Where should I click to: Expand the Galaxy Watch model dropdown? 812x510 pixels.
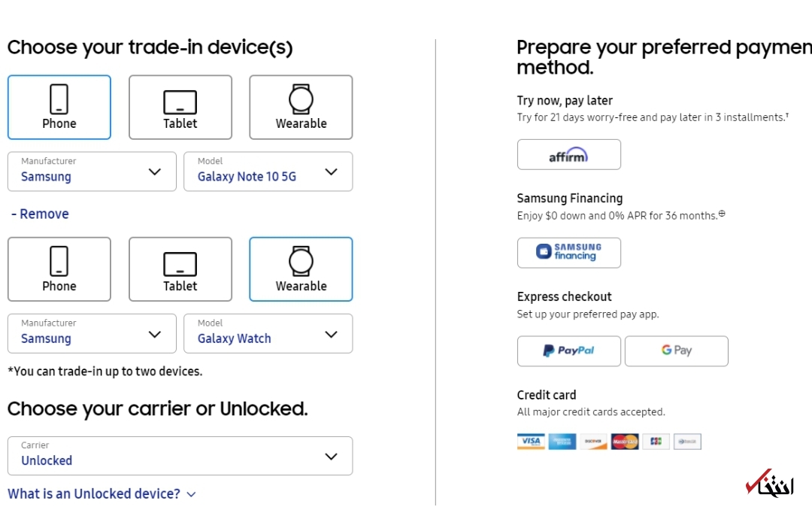[x=268, y=333]
